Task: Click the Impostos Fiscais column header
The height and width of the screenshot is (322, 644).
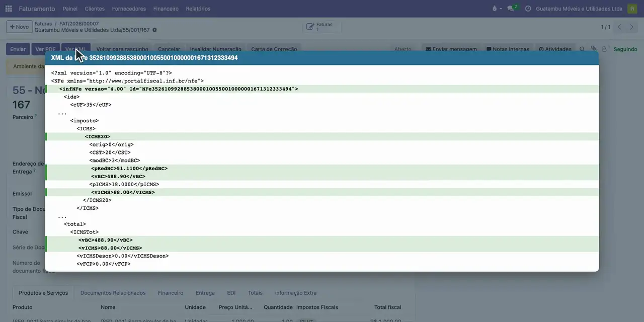Action: coord(317,307)
